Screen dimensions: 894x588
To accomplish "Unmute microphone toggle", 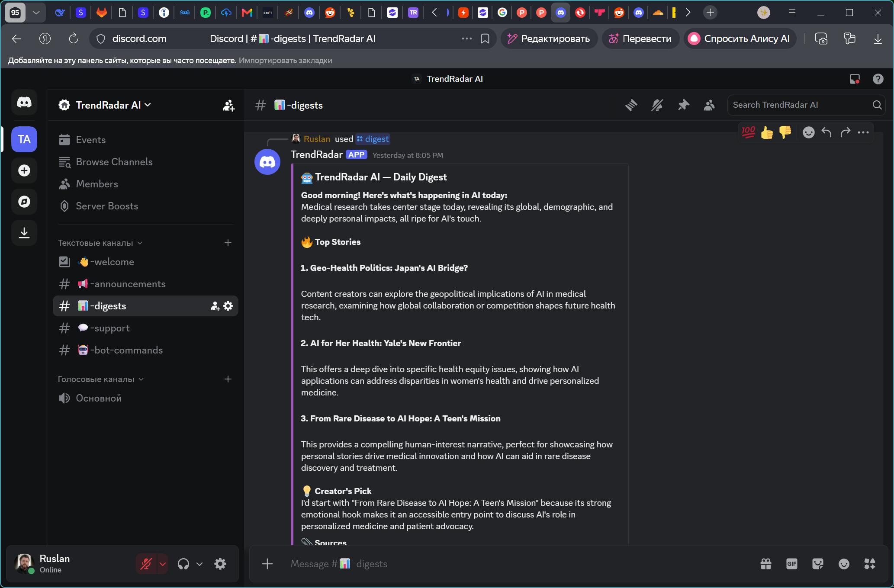I will coord(146,564).
